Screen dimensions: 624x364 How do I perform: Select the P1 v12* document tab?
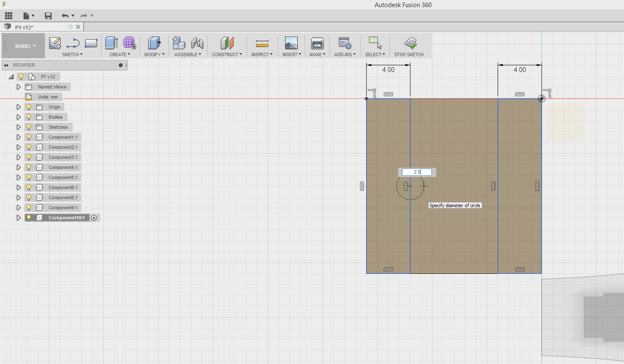[42, 27]
